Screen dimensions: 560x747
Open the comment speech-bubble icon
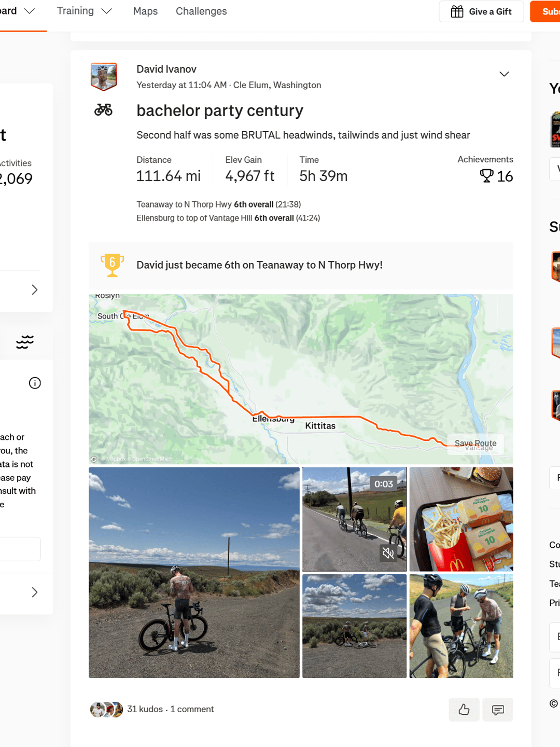coord(498,709)
